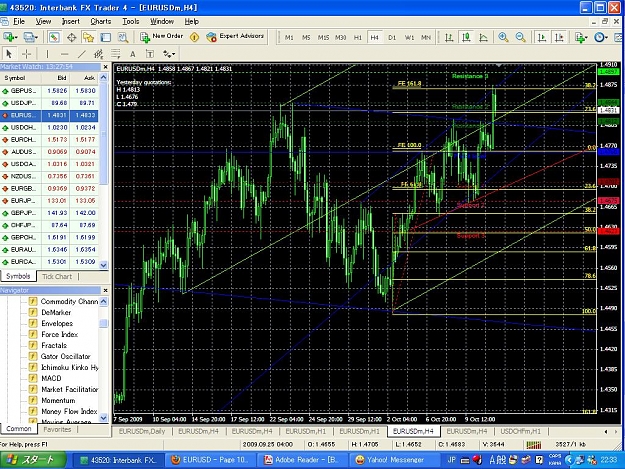Open the Adobe Reader taskbar button

301,460
